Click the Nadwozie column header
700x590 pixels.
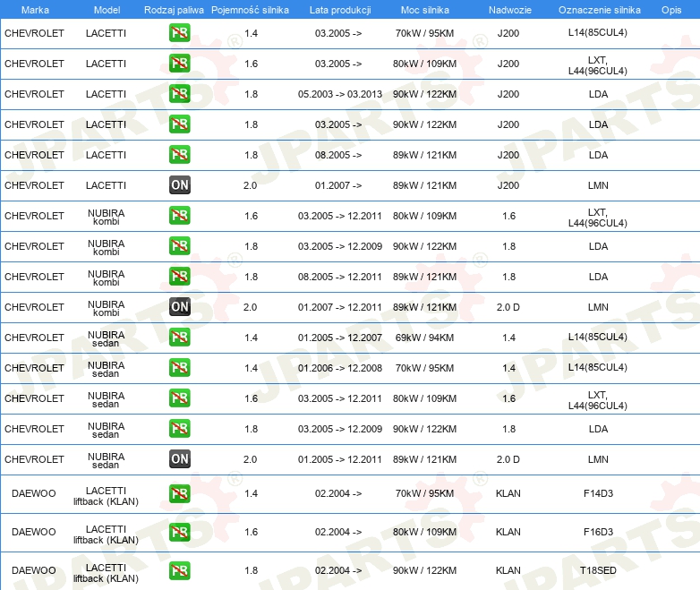click(x=510, y=10)
